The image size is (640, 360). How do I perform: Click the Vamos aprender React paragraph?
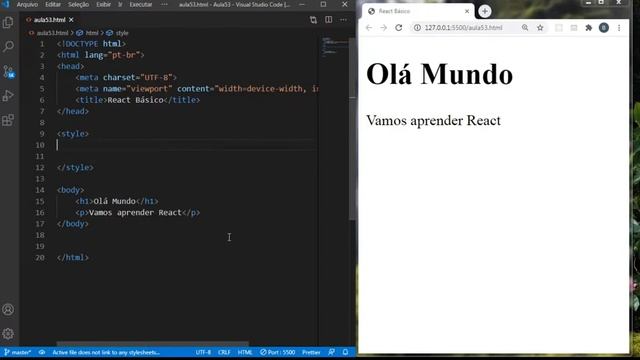click(433, 120)
